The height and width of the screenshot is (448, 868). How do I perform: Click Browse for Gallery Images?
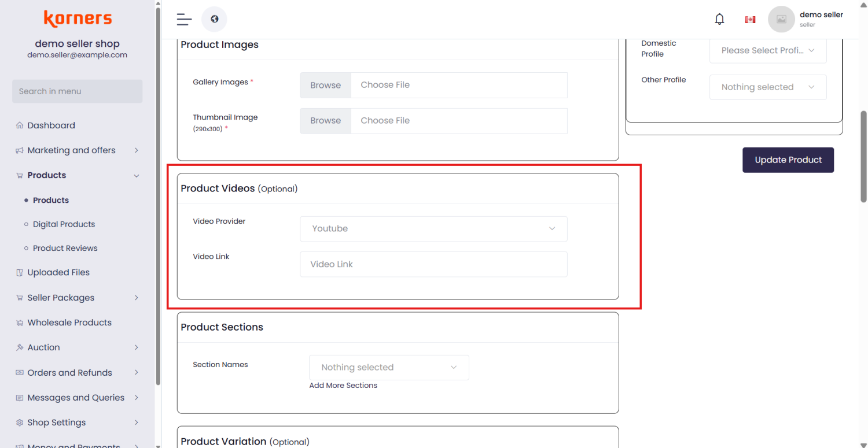tap(325, 85)
